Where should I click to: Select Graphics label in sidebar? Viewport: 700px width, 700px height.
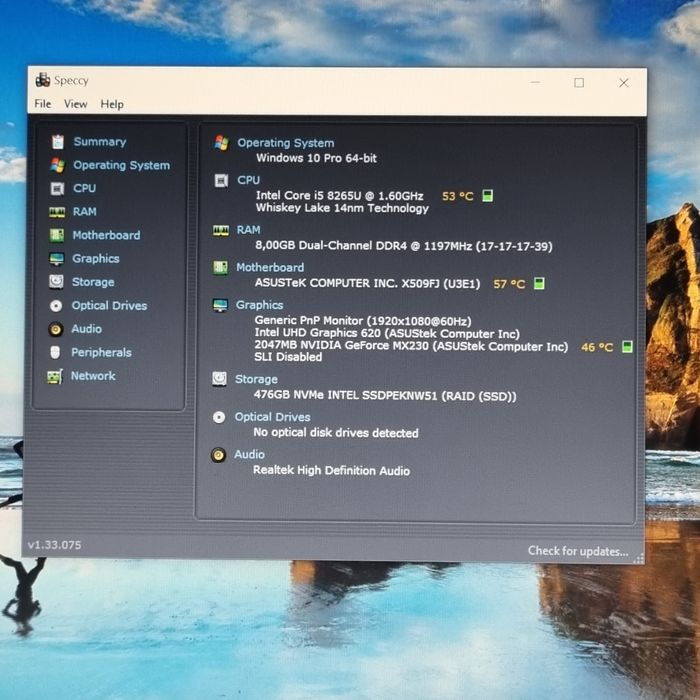coord(96,258)
